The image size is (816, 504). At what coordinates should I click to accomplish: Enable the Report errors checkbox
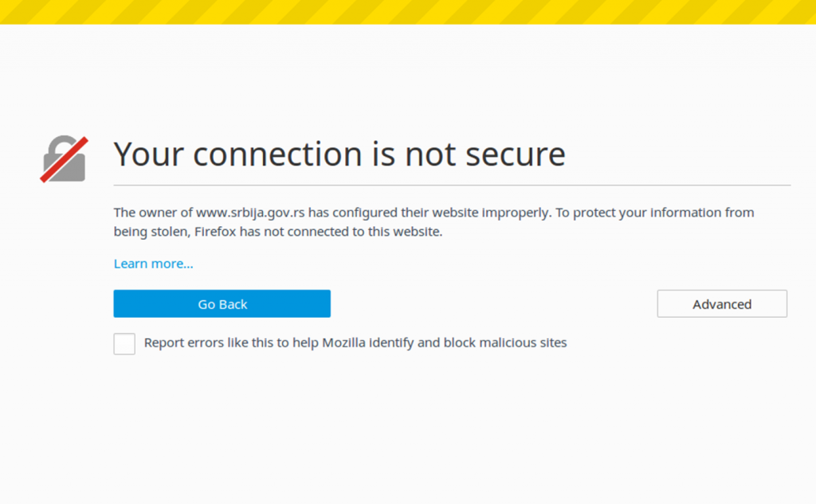pos(124,344)
